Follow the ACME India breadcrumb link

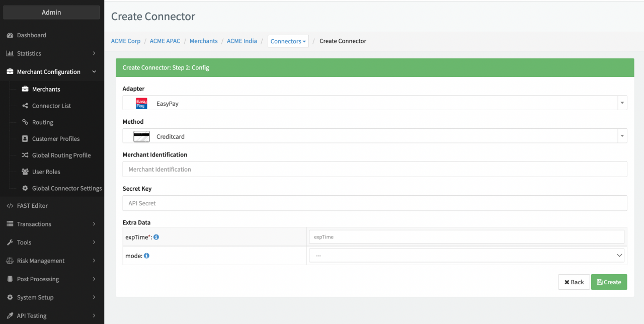tap(242, 41)
